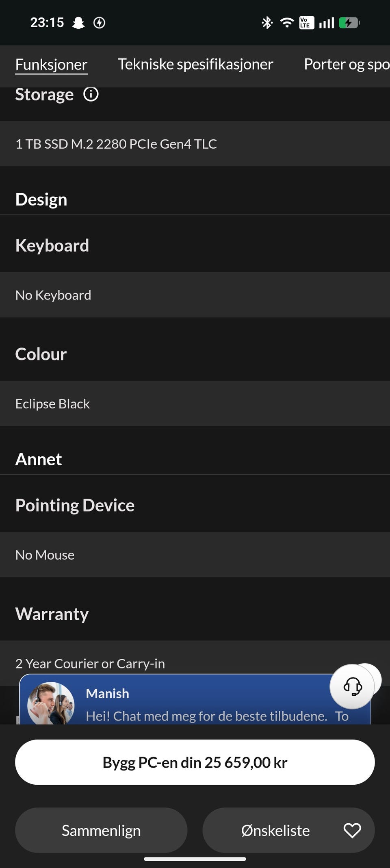Switch to the Funksjoner tab

[51, 65]
